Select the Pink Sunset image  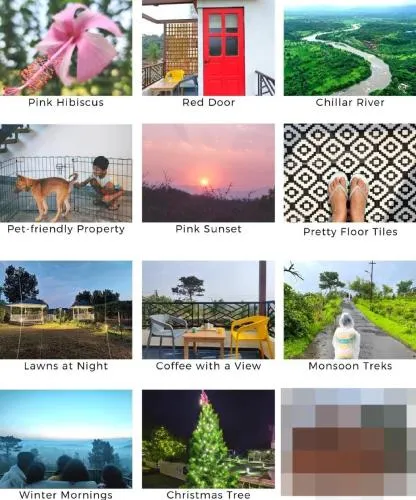point(208,173)
